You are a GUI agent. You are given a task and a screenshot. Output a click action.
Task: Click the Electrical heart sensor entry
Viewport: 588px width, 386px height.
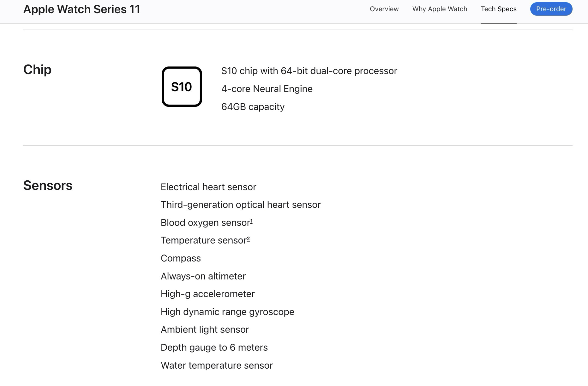(208, 187)
